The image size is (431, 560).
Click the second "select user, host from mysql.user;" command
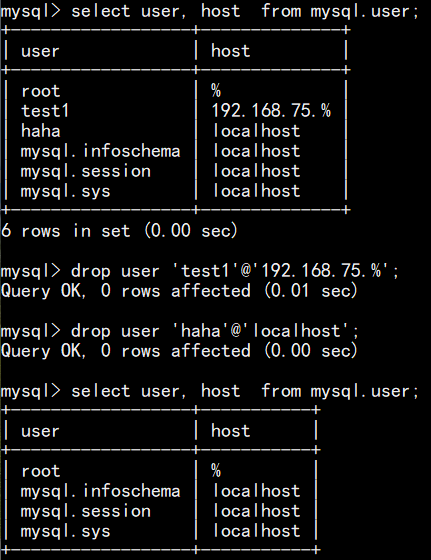[245, 391]
